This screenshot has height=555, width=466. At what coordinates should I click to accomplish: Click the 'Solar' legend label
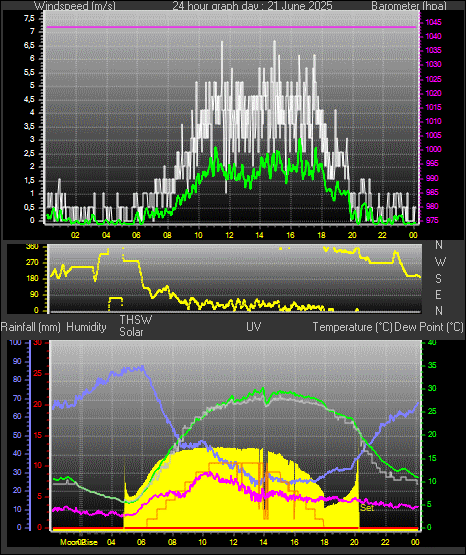[131, 332]
